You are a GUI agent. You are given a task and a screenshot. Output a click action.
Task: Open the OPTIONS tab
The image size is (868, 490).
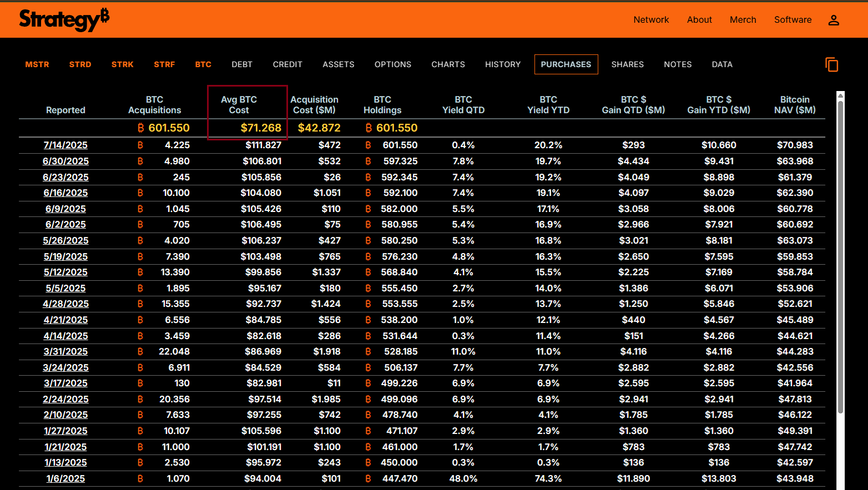[392, 64]
